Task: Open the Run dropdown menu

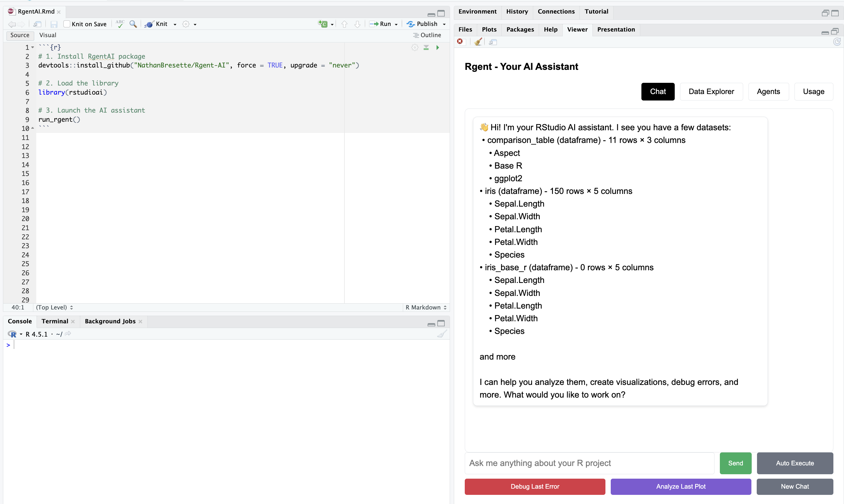Action: pos(395,24)
